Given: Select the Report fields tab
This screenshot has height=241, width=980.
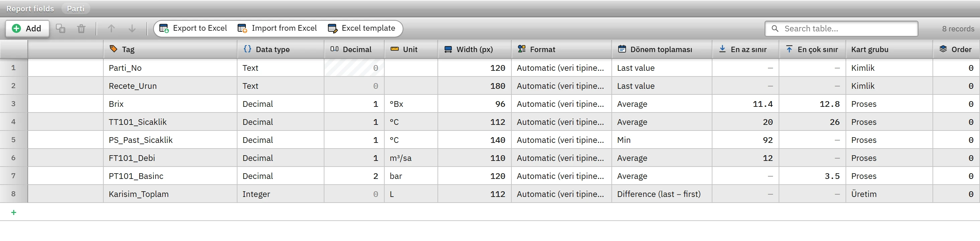Looking at the screenshot, I should [x=30, y=9].
